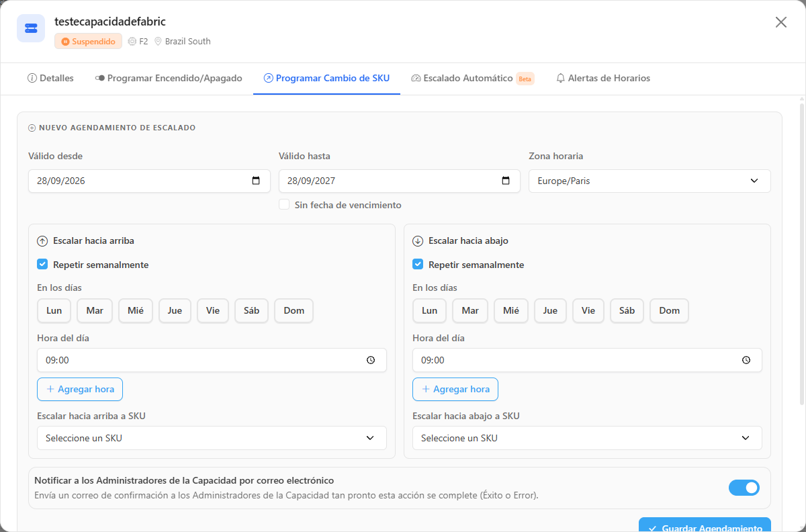Select Dom under Escalar hacia arriba
Image resolution: width=806 pixels, height=532 pixels.
click(x=294, y=310)
